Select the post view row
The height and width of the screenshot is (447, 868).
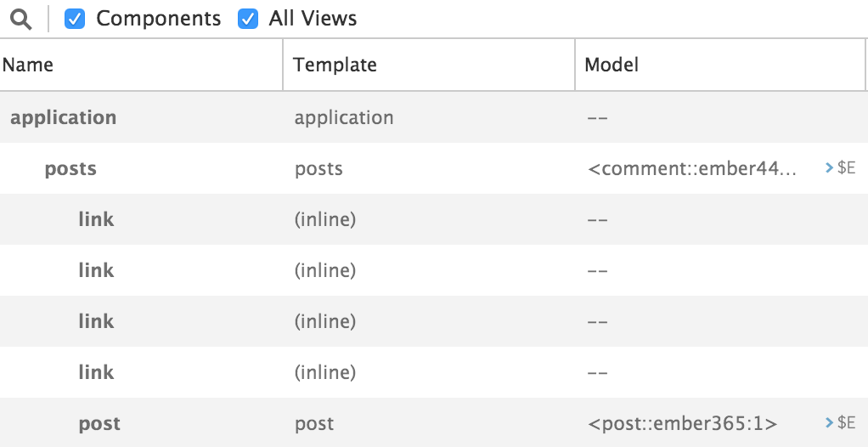coord(99,423)
